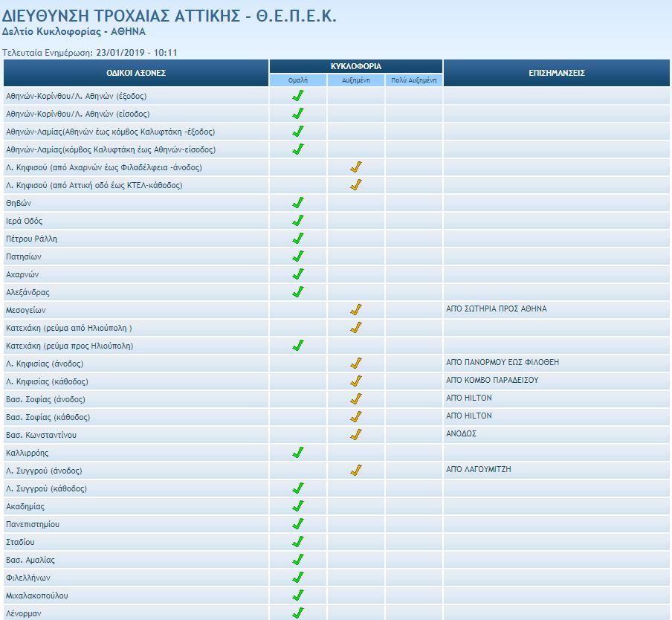Click green checkmark for Ιερά Οδός
The width and height of the screenshot is (672, 620).
[298, 221]
